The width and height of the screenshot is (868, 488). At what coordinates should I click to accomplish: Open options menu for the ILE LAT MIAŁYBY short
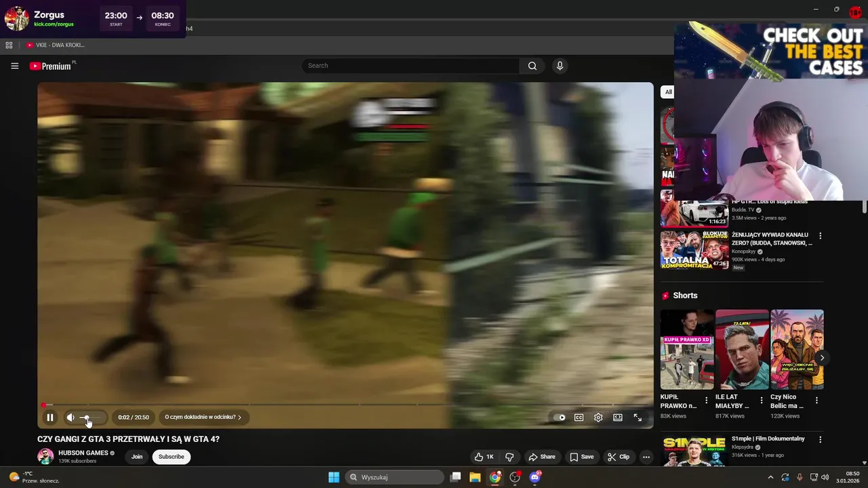(x=762, y=401)
